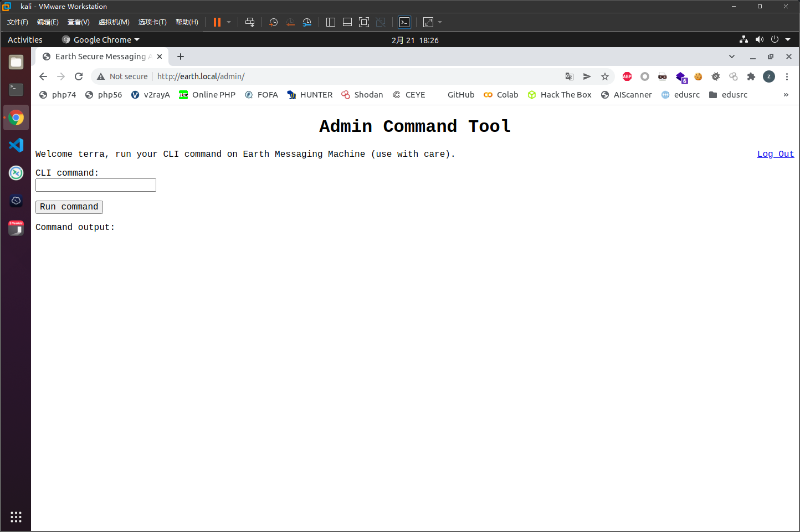The image size is (800, 532).
Task: Launch Terminal from the dock
Action: (x=16, y=89)
